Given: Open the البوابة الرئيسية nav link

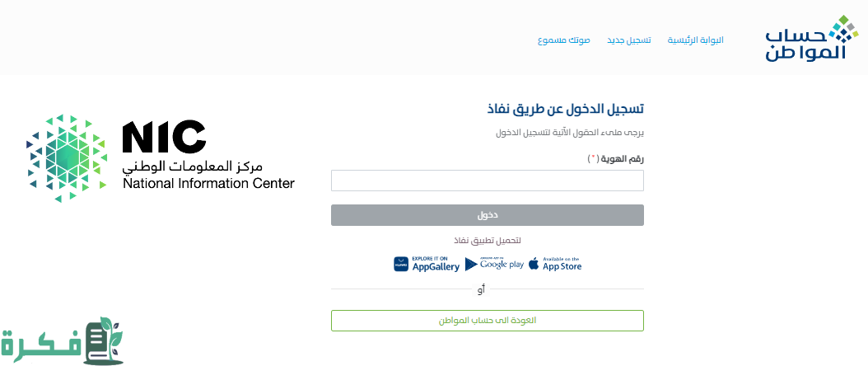Looking at the screenshot, I should coord(695,40).
